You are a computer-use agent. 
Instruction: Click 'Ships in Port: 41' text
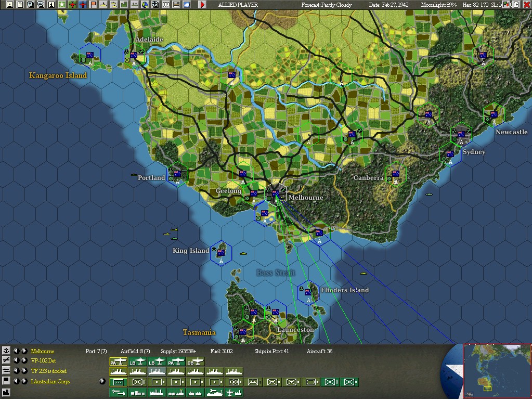271,351
